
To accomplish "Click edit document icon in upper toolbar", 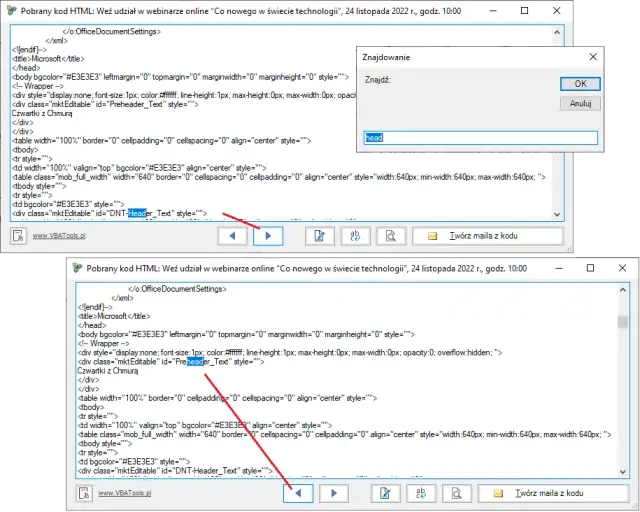I will click(x=320, y=237).
